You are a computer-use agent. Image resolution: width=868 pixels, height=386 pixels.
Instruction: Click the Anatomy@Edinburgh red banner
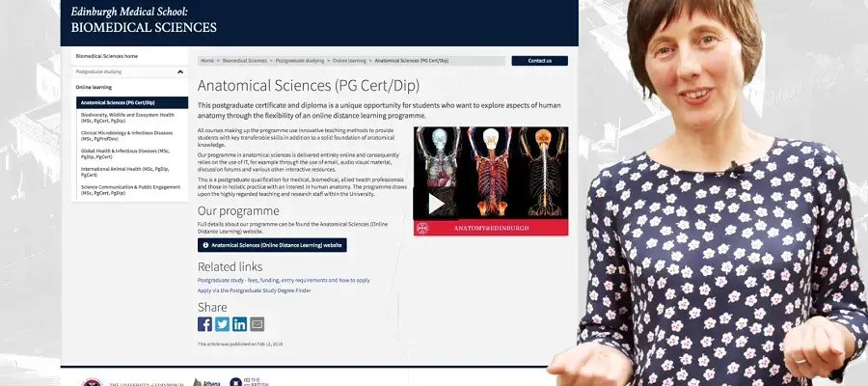pos(491,228)
